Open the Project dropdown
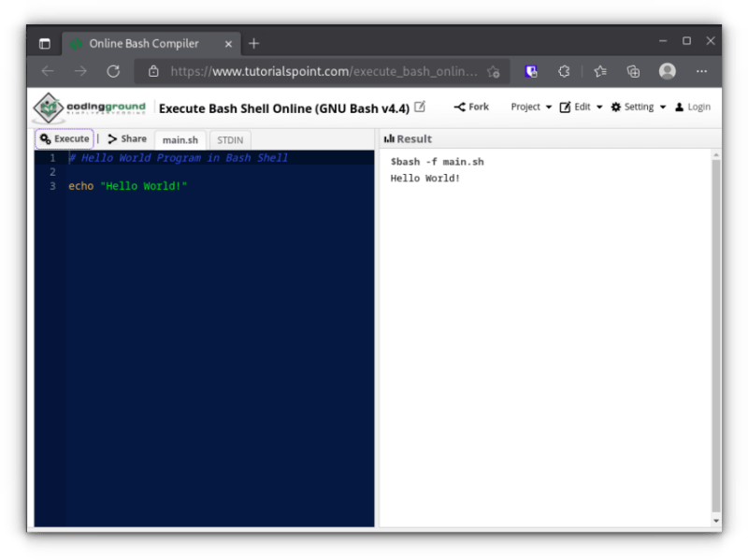The height and width of the screenshot is (560, 748). click(528, 107)
